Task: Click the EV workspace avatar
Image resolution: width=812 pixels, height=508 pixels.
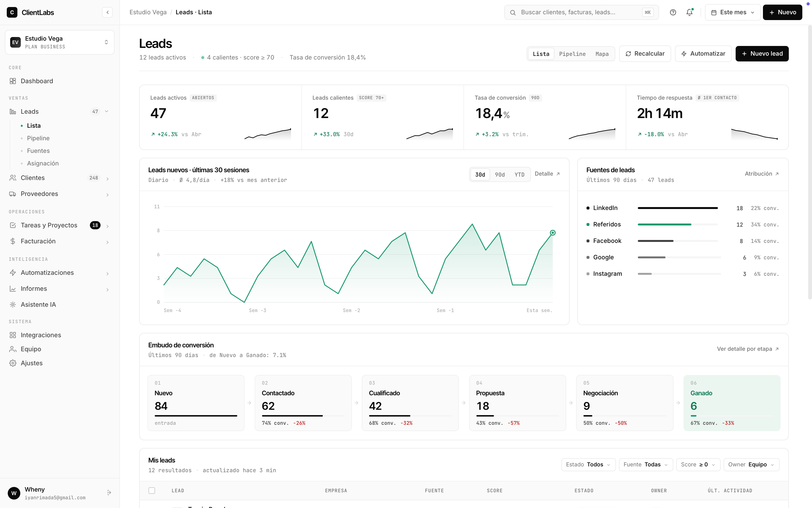Action: (x=15, y=42)
